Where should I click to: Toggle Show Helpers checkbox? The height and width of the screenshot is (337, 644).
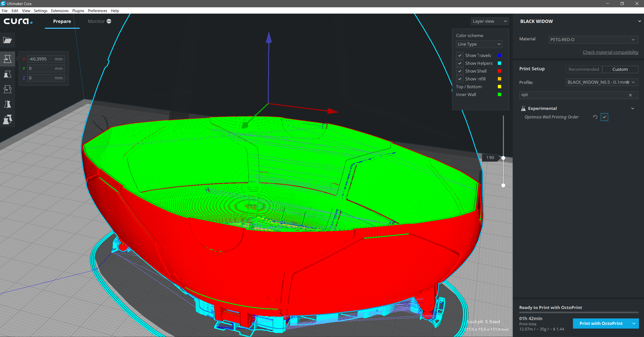click(460, 63)
